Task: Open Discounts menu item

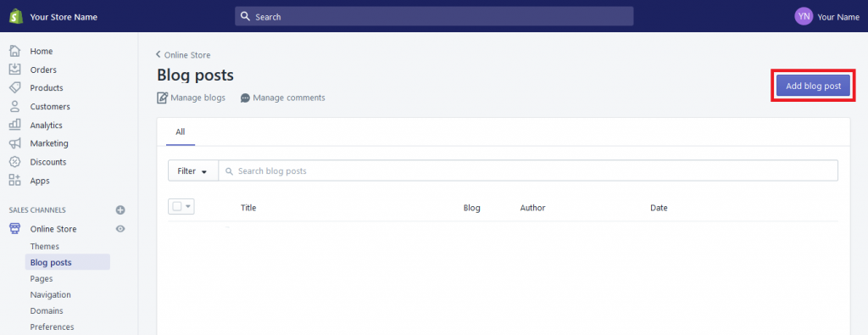Action: (48, 162)
